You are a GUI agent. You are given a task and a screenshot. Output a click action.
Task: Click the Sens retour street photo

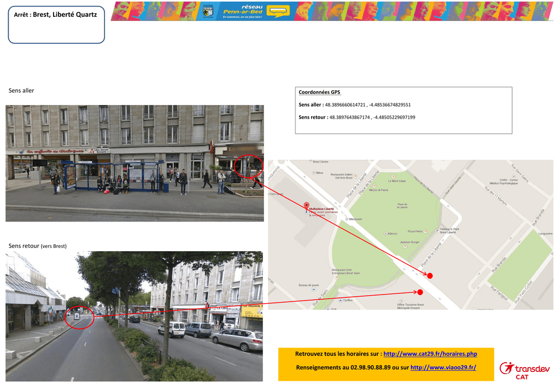[134, 316]
